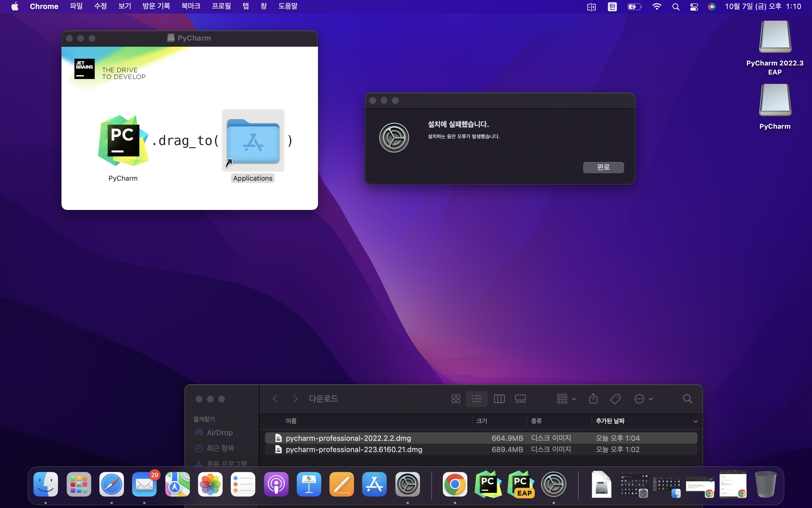Sort files by 이름 column

pos(291,421)
